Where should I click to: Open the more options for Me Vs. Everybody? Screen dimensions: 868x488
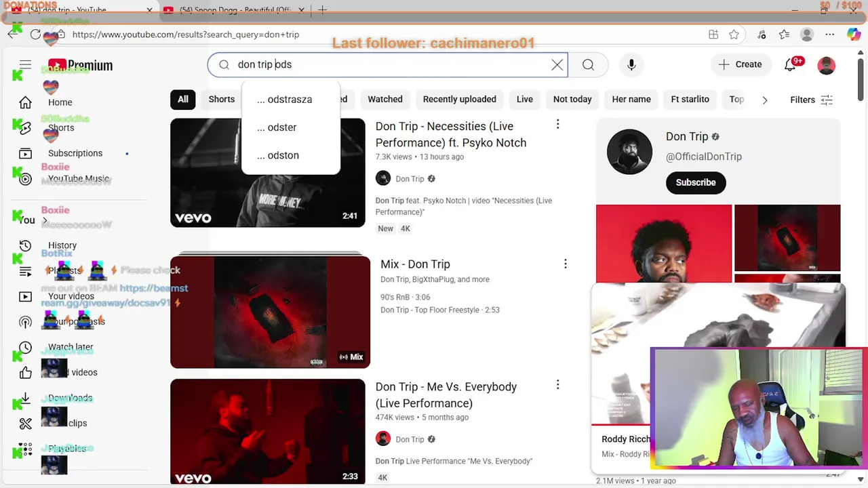pyautogui.click(x=557, y=385)
